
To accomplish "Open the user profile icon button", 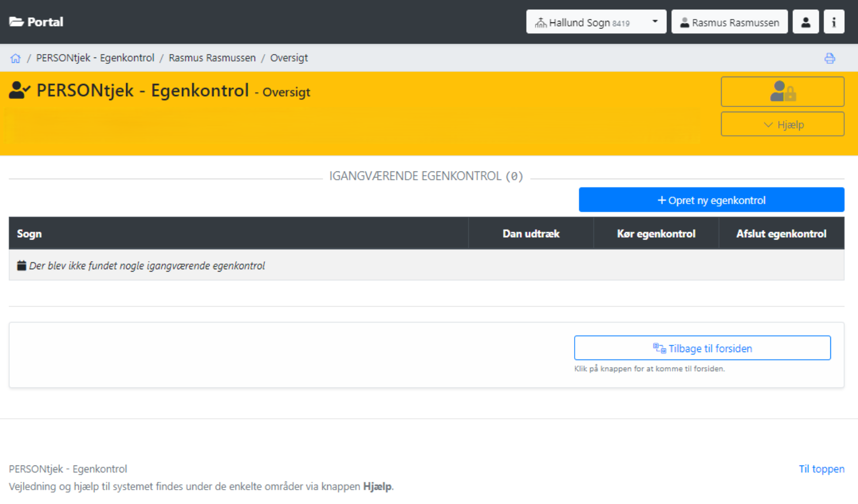I will 806,22.
